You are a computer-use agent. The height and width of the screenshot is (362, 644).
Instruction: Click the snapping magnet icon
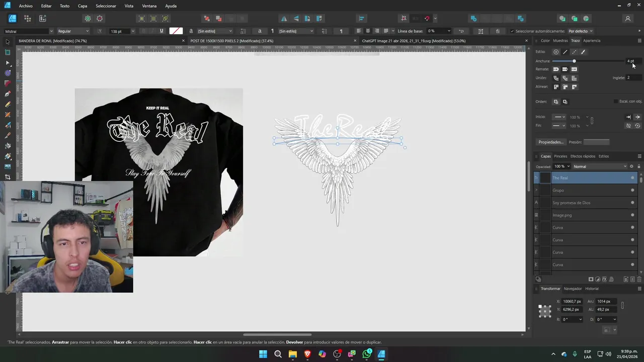pyautogui.click(x=427, y=19)
